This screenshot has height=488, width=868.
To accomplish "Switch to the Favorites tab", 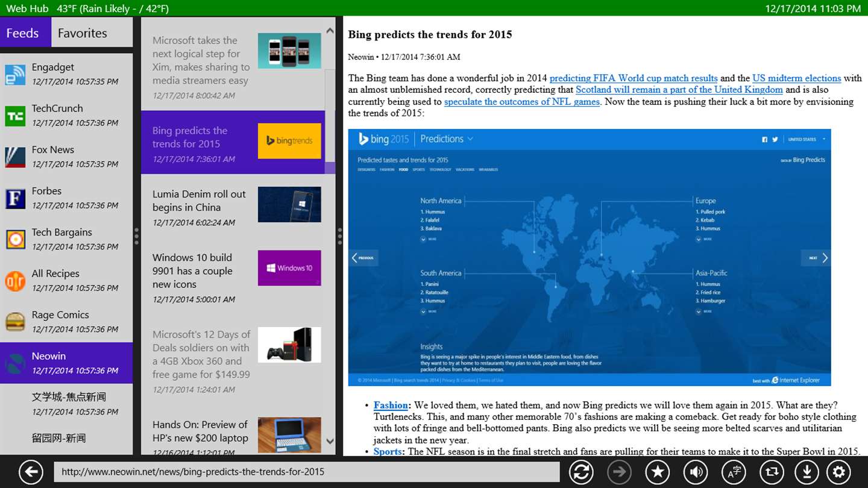I will pyautogui.click(x=92, y=33).
